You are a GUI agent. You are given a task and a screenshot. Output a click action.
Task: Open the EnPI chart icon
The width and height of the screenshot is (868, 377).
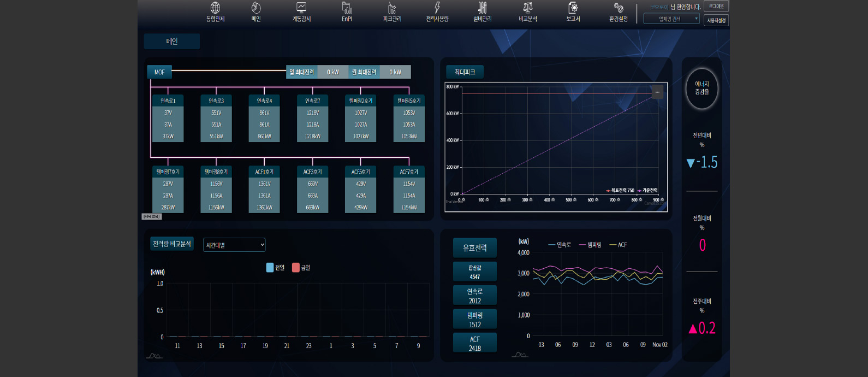347,8
